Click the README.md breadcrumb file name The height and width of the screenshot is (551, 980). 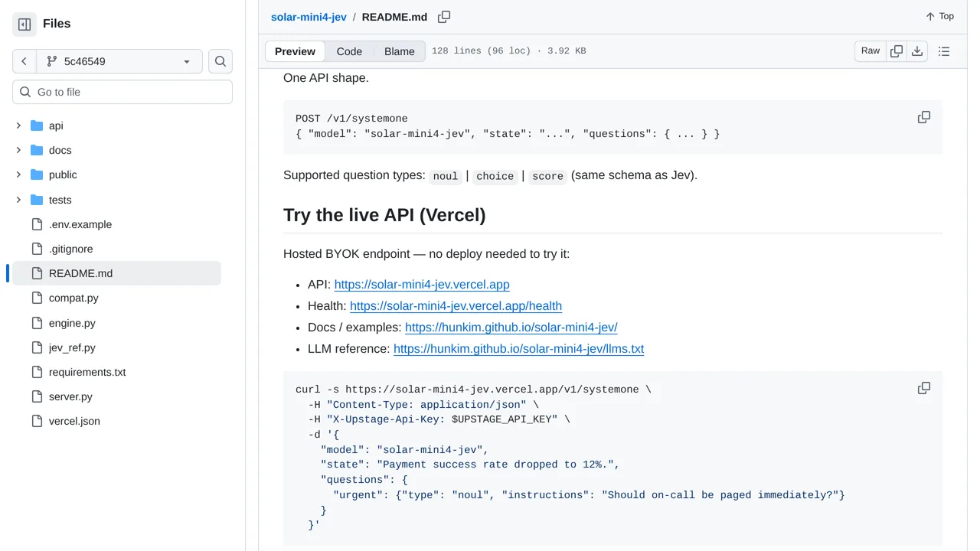pyautogui.click(x=394, y=17)
